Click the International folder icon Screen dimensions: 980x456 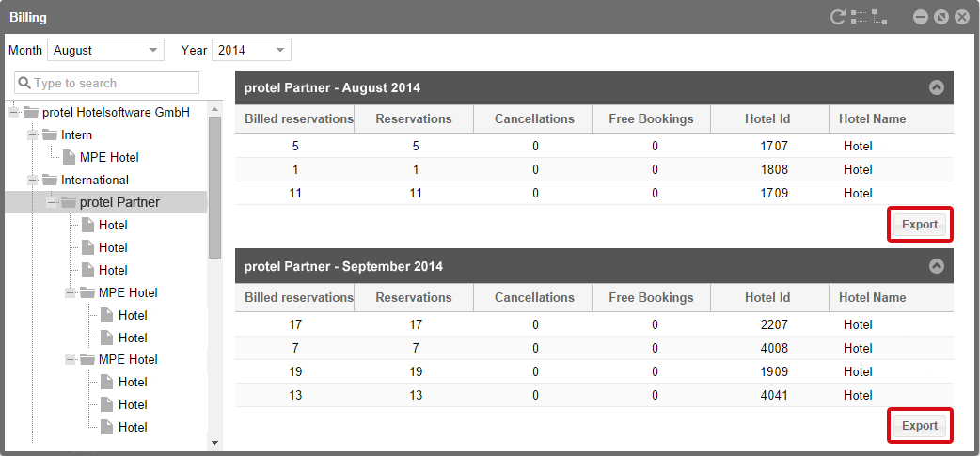50,180
